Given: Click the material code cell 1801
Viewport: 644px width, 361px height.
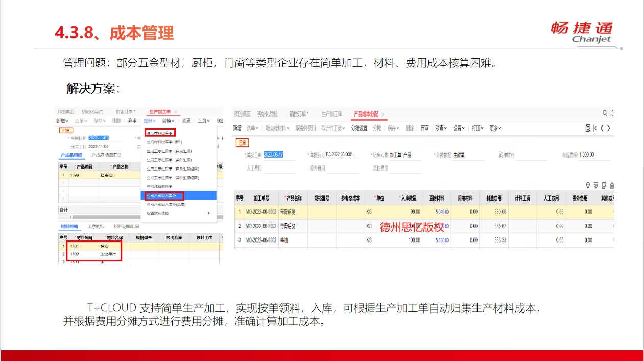Looking at the screenshot, I should point(83,246).
